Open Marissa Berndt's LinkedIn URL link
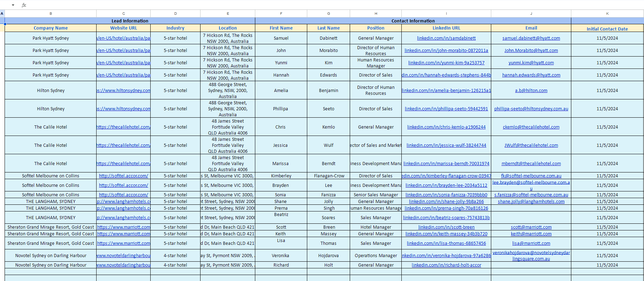The width and height of the screenshot is (644, 281). (x=446, y=164)
